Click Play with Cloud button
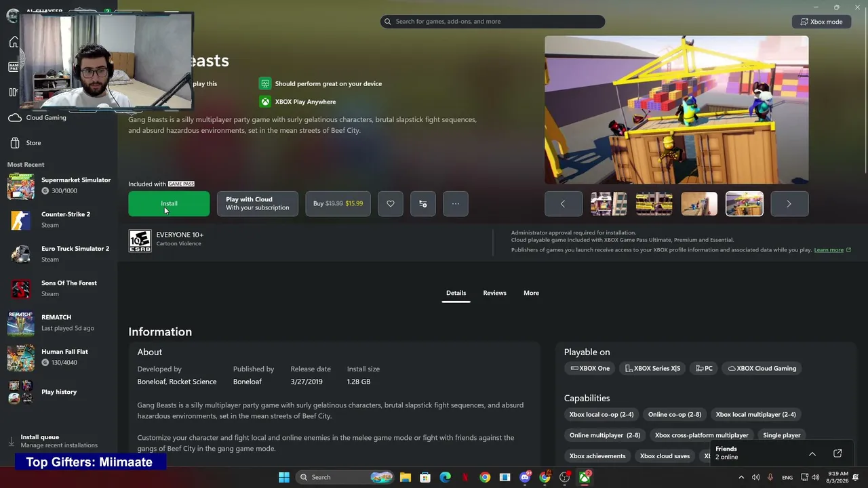This screenshot has height=488, width=868. pos(258,203)
